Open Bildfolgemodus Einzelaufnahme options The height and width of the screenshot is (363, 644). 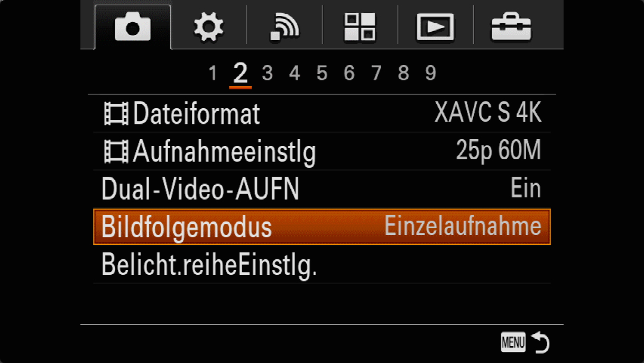coord(321,226)
